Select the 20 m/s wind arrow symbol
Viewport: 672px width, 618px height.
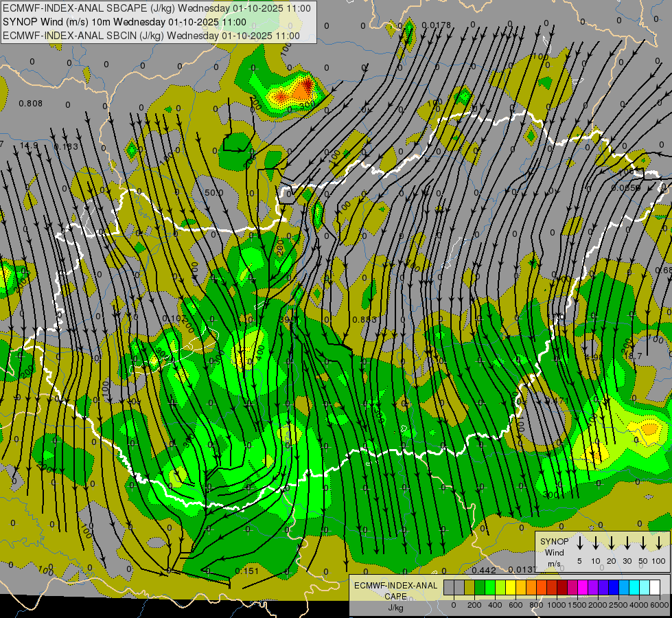pos(611,543)
